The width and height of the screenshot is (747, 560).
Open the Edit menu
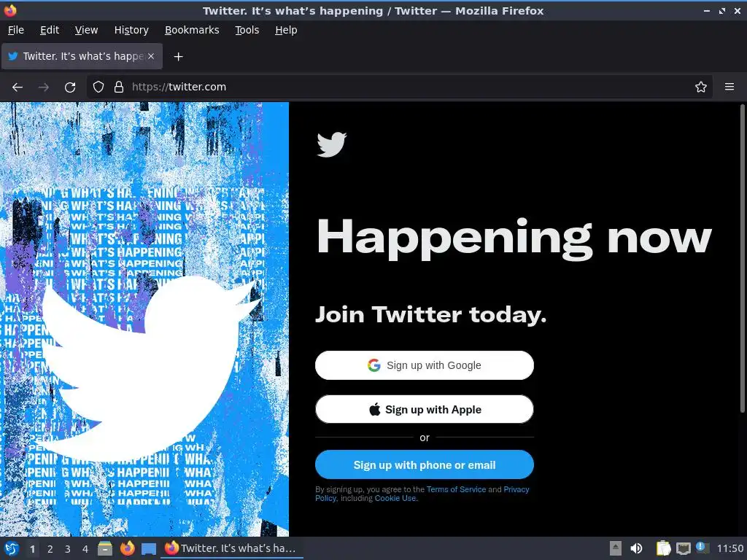click(x=50, y=30)
